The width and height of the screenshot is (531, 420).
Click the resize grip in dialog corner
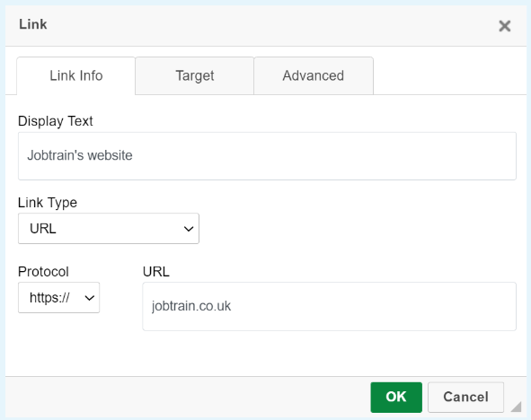(516, 407)
